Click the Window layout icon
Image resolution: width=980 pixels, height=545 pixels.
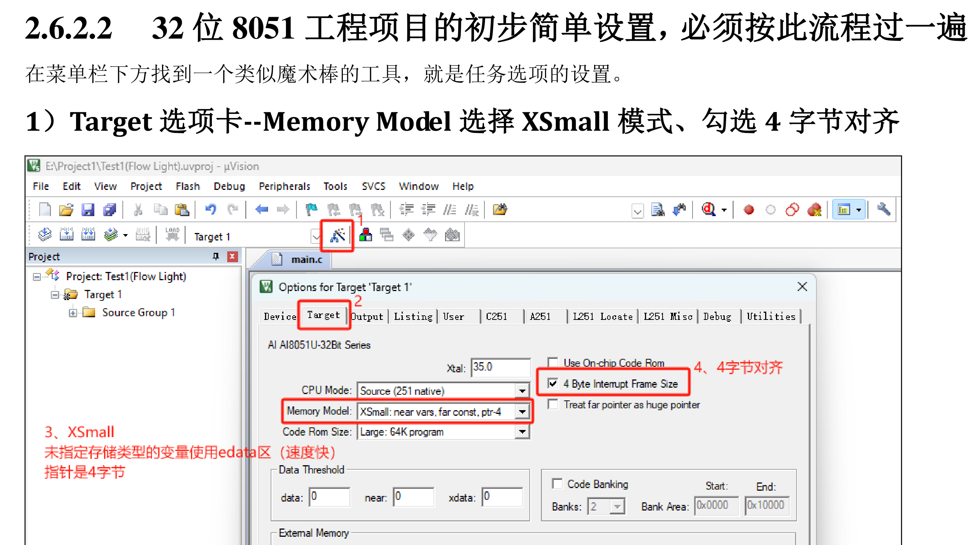click(x=844, y=210)
